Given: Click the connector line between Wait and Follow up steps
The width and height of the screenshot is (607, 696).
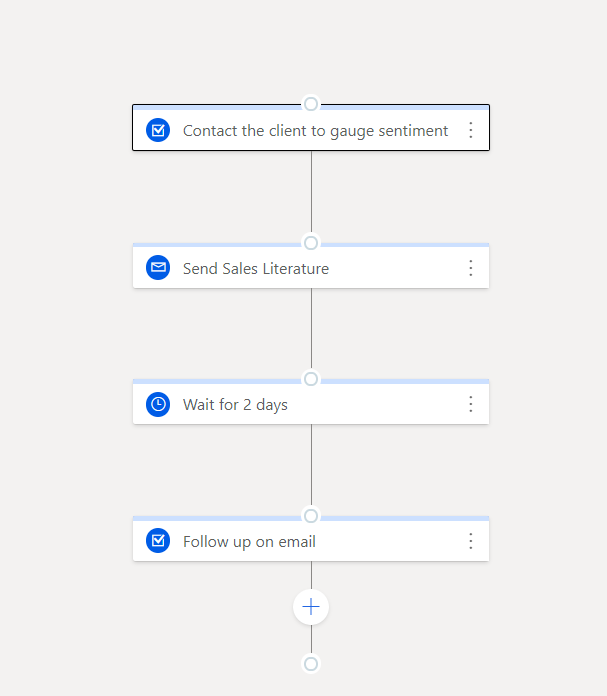Looking at the screenshot, I should click(311, 465).
